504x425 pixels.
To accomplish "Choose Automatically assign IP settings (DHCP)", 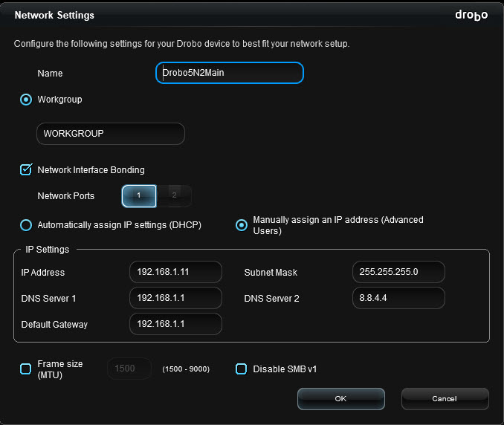I will click(26, 225).
